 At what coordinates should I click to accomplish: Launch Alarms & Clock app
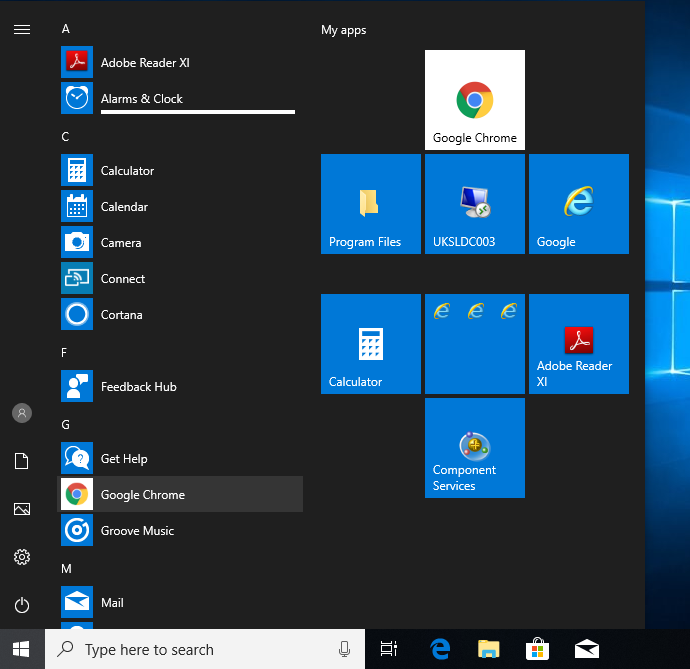coord(180,99)
